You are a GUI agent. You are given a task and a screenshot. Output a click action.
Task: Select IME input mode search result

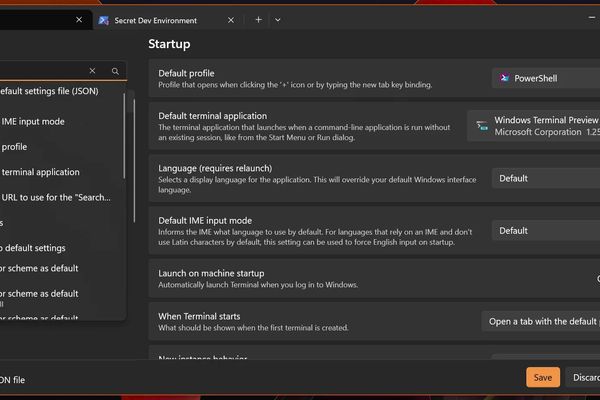(61, 122)
